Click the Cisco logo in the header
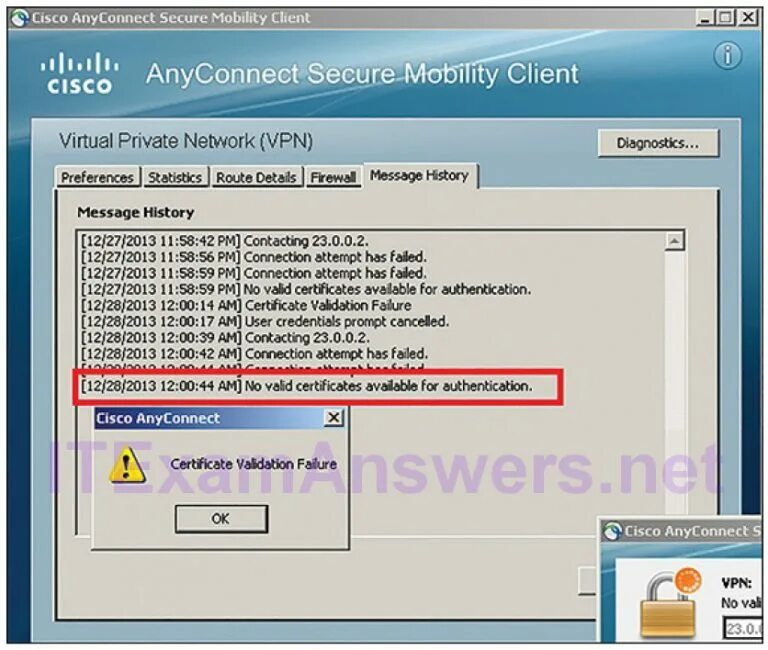 (79, 73)
